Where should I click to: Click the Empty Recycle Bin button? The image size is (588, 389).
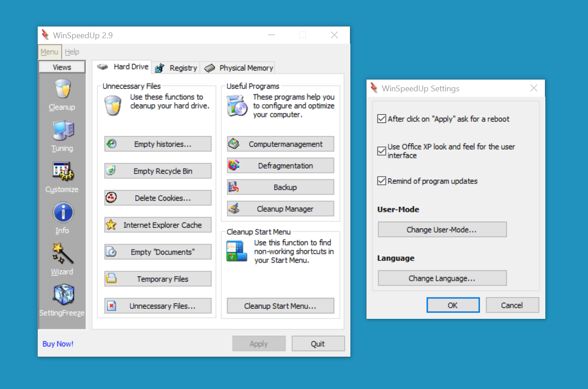click(x=158, y=171)
